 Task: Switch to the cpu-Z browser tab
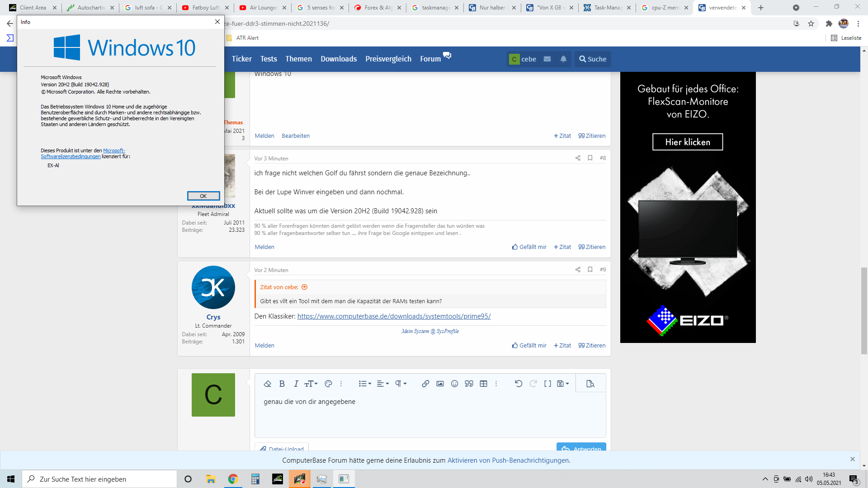[x=664, y=8]
